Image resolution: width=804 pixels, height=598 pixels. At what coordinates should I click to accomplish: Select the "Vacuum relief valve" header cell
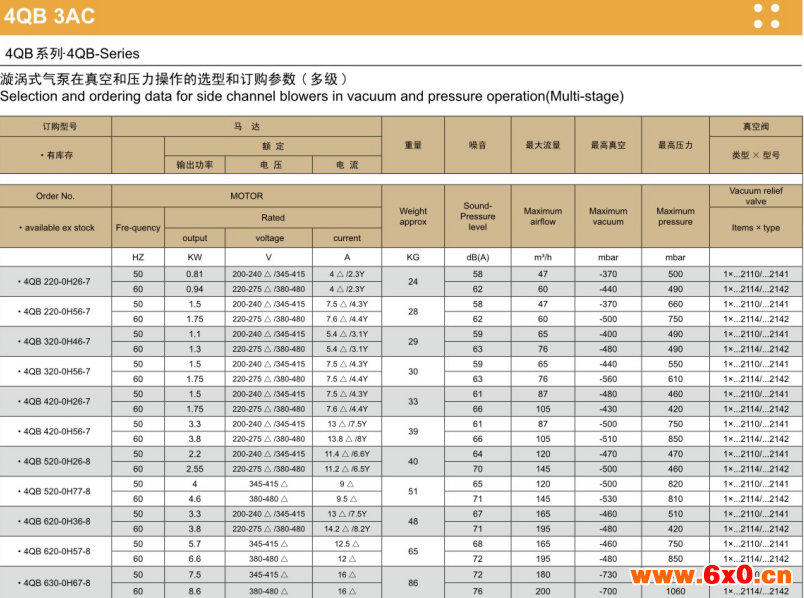[756, 196]
